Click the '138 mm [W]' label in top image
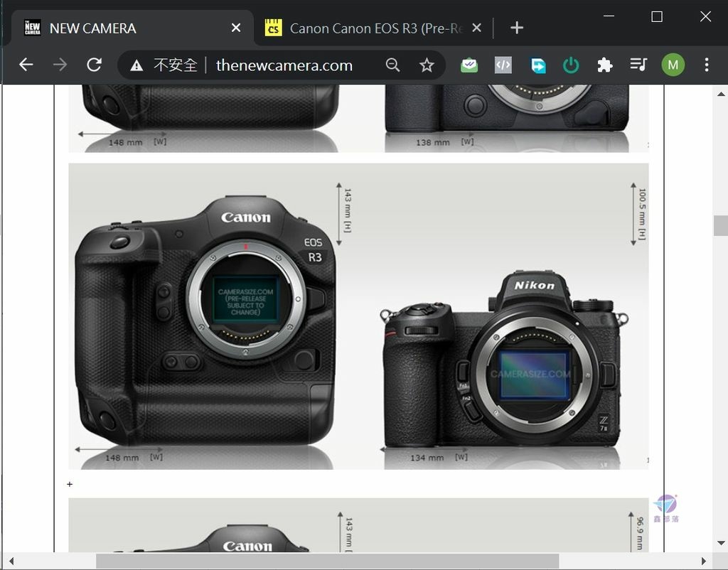Image resolution: width=728 pixels, height=570 pixels. point(445,142)
